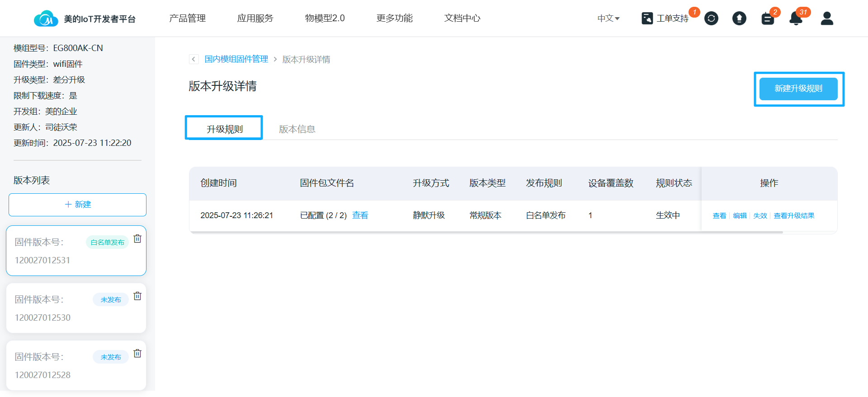Viewport: 868px width, 397px height.
Task: Switch to the 版本信息 tab
Action: [297, 129]
